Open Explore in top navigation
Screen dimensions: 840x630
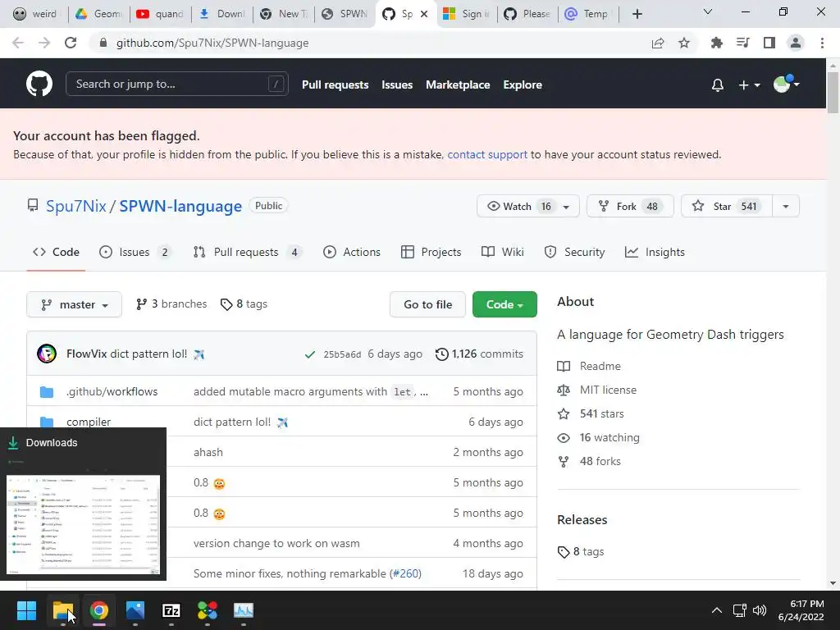[x=523, y=84]
